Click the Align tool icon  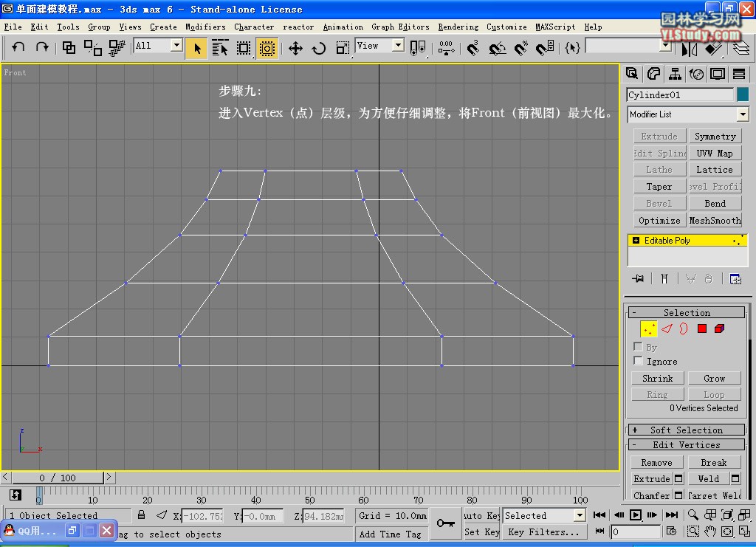(x=713, y=48)
